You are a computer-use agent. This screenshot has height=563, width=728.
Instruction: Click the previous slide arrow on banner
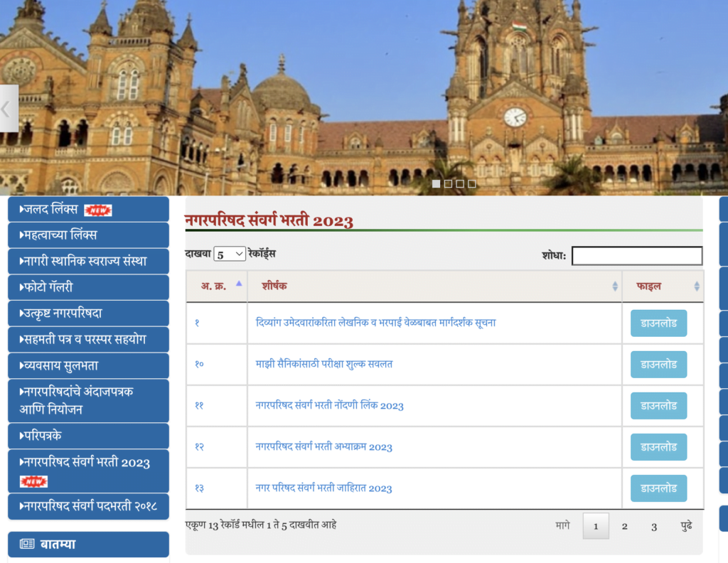8,109
